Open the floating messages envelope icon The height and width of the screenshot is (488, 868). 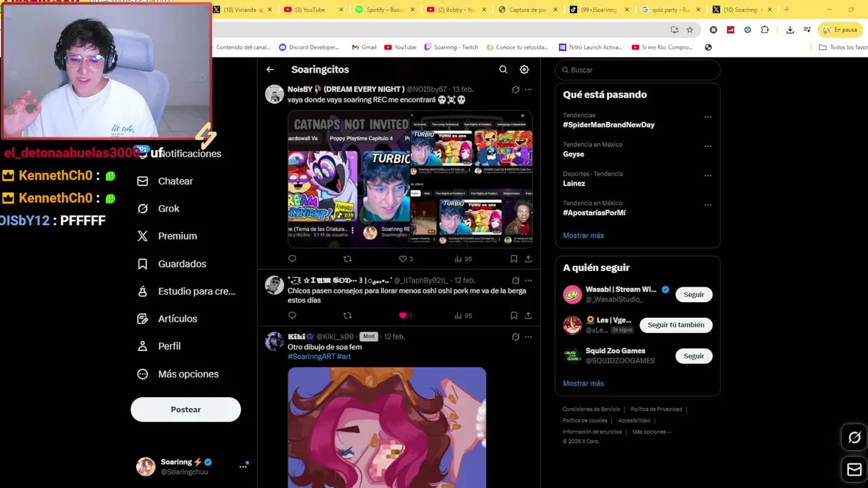854,469
